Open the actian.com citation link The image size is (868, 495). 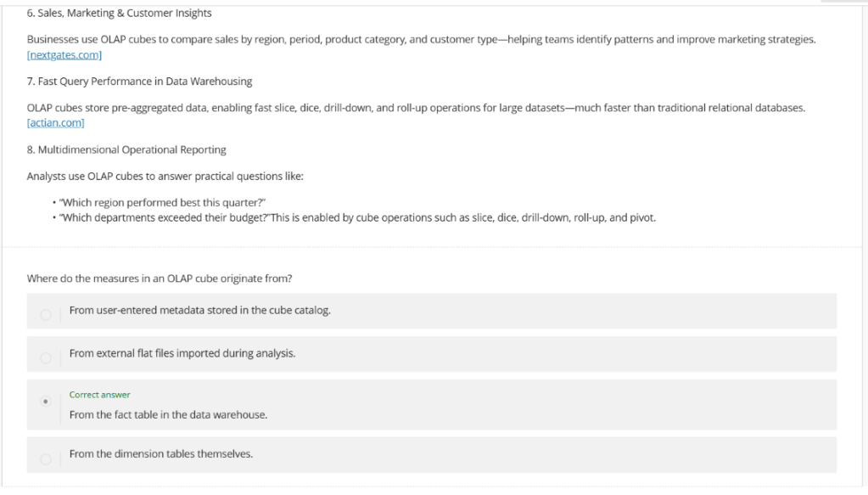[55, 122]
